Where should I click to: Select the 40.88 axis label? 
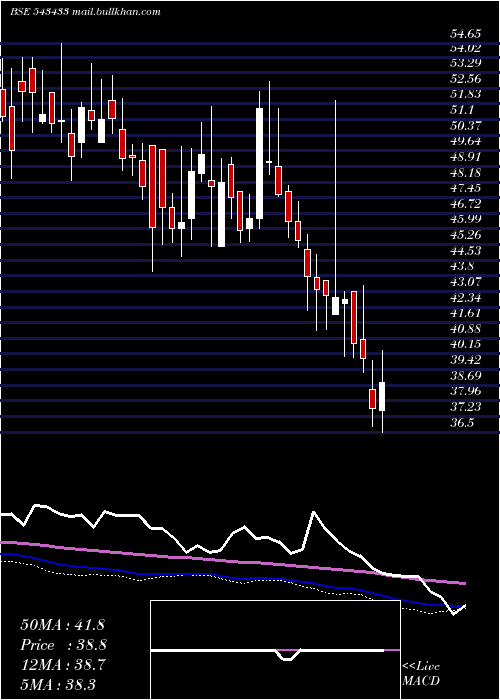(465, 329)
